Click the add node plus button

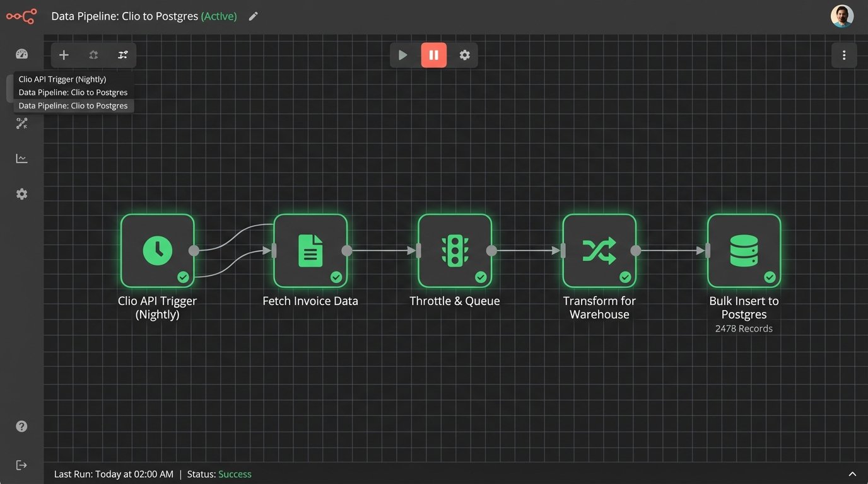(x=63, y=55)
